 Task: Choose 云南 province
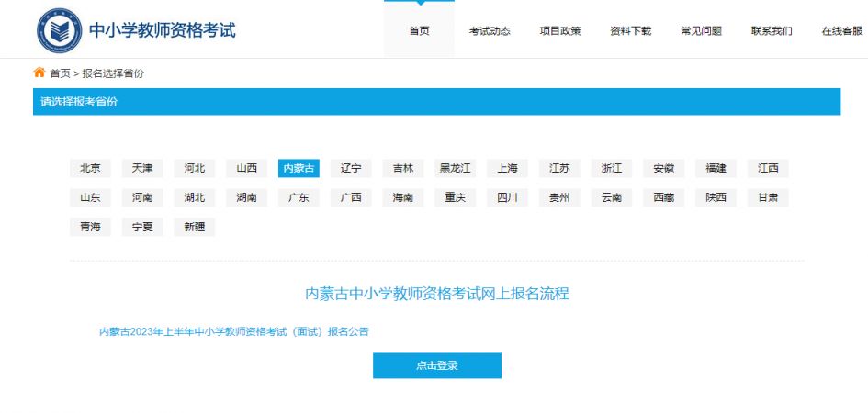click(612, 197)
